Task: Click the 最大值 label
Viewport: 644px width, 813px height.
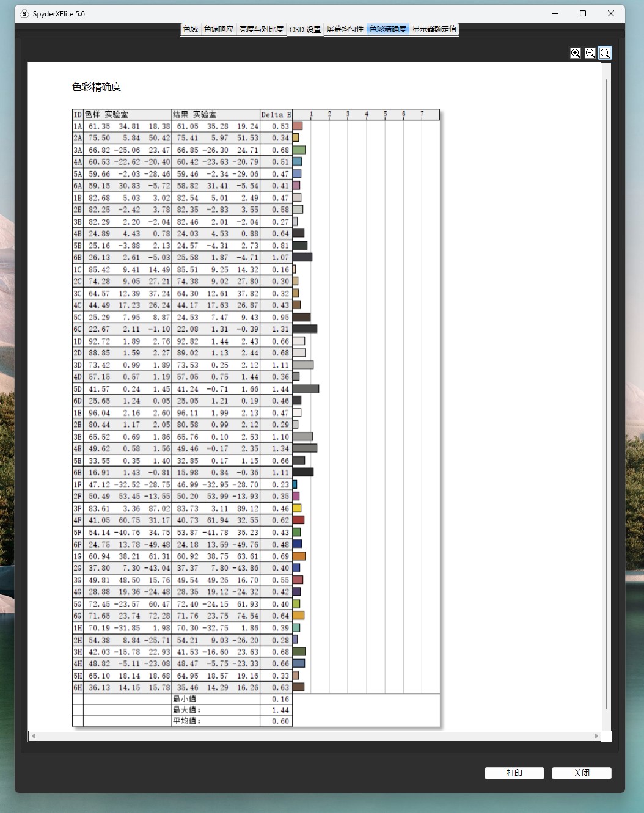Action: (187, 710)
